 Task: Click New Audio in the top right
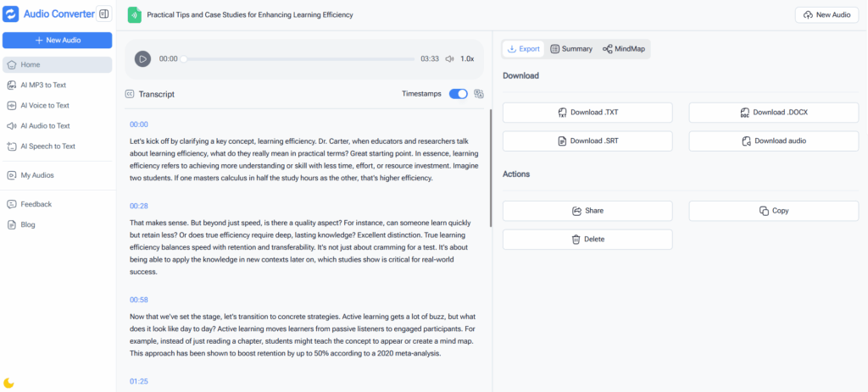(826, 15)
